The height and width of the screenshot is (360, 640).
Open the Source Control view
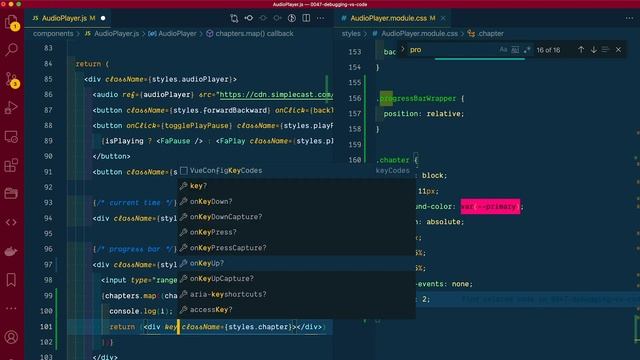pyautogui.click(x=11, y=79)
